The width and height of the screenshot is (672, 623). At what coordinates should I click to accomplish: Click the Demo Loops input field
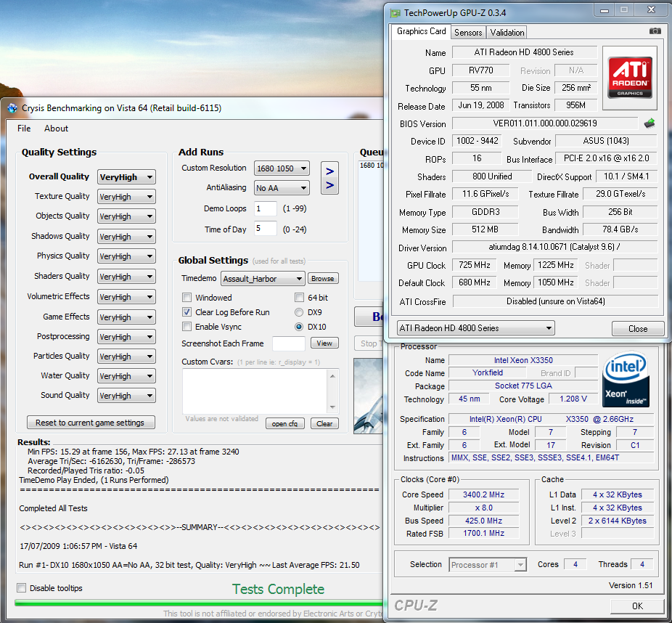[x=265, y=208]
